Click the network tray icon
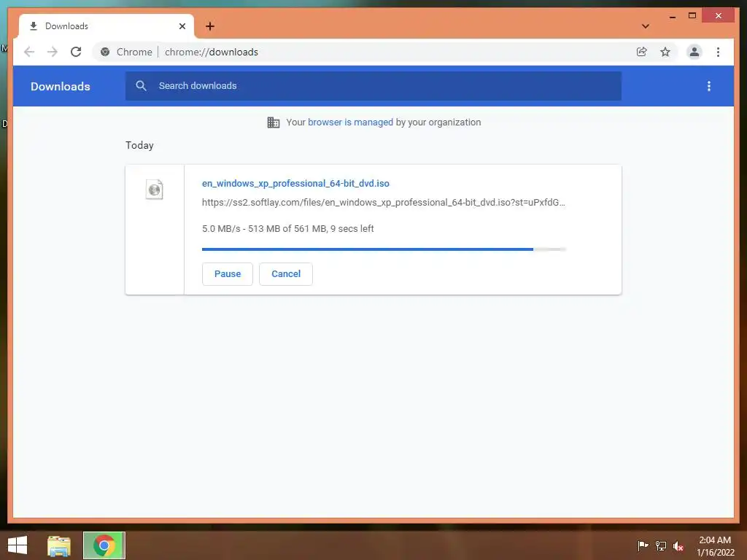 pyautogui.click(x=661, y=545)
